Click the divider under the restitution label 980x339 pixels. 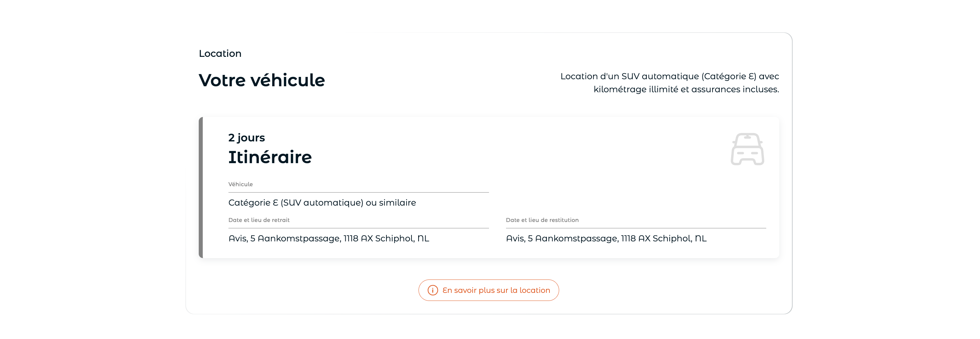636,228
